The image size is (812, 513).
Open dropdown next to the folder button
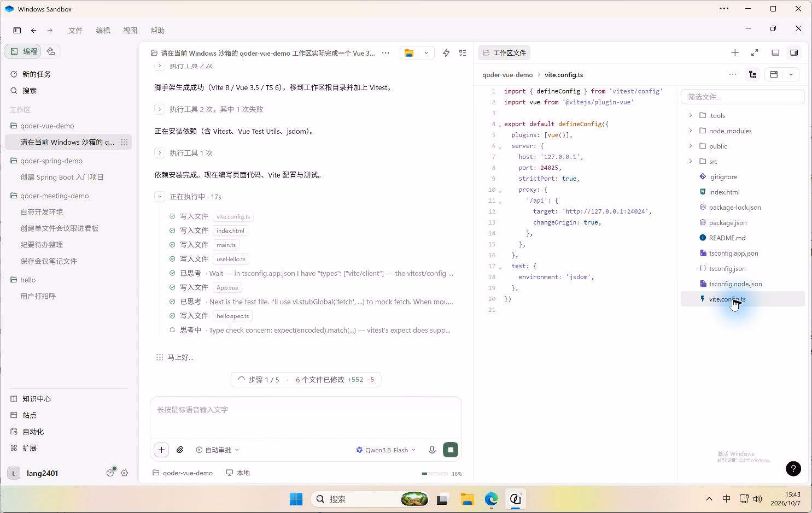(426, 53)
